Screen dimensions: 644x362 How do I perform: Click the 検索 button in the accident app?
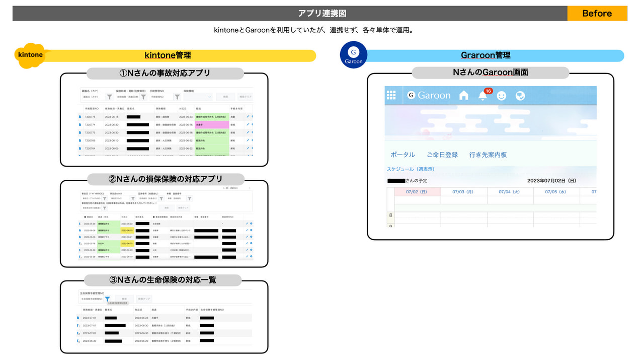225,97
